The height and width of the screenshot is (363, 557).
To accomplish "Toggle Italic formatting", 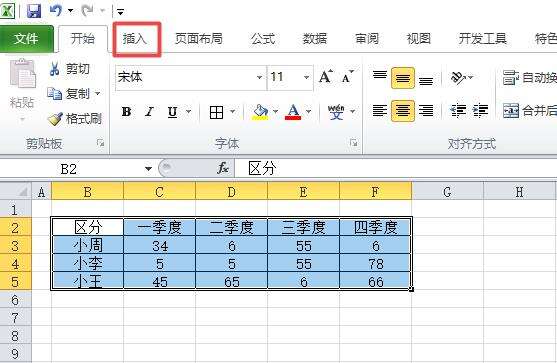I will 149,112.
